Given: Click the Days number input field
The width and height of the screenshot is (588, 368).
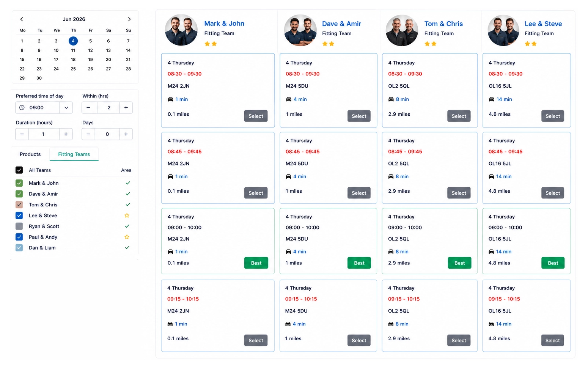Looking at the screenshot, I should click(x=107, y=134).
